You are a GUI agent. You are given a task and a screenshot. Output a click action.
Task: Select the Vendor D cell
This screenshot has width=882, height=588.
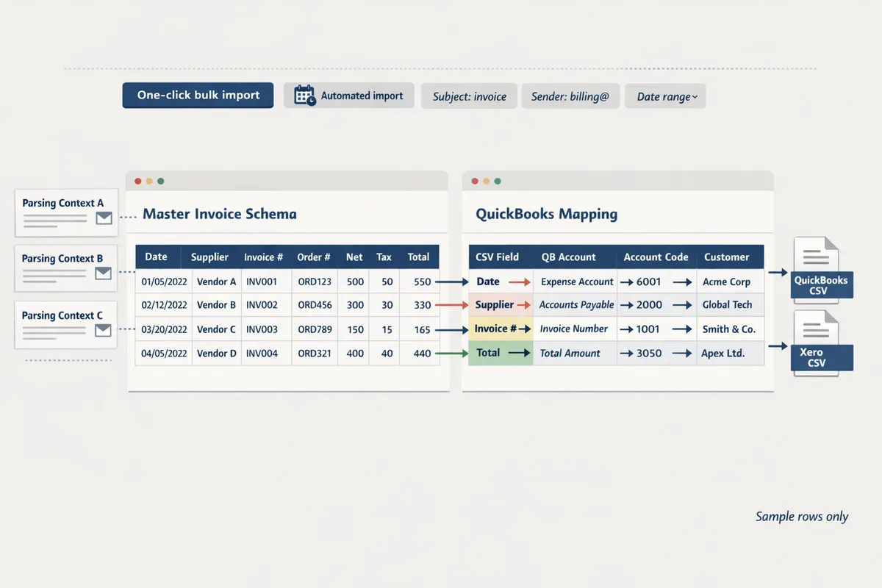point(216,354)
